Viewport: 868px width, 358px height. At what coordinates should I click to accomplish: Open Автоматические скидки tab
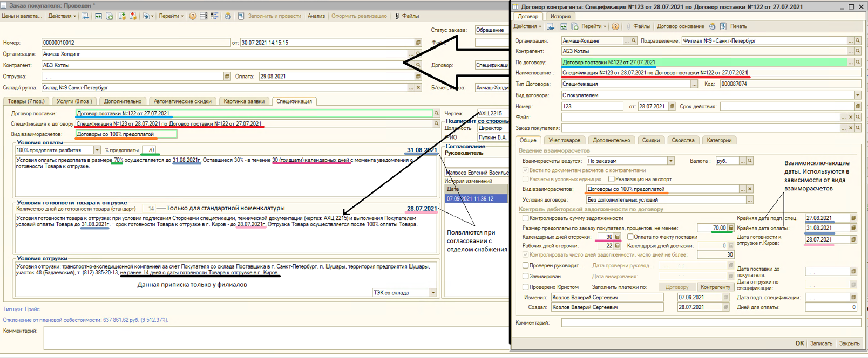pos(182,101)
